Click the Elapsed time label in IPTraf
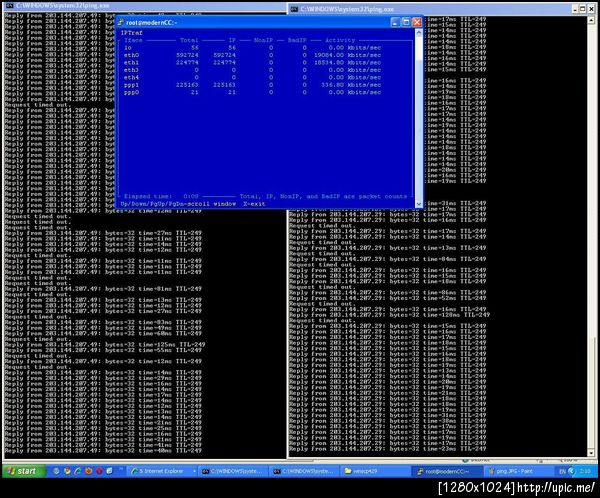 148,196
